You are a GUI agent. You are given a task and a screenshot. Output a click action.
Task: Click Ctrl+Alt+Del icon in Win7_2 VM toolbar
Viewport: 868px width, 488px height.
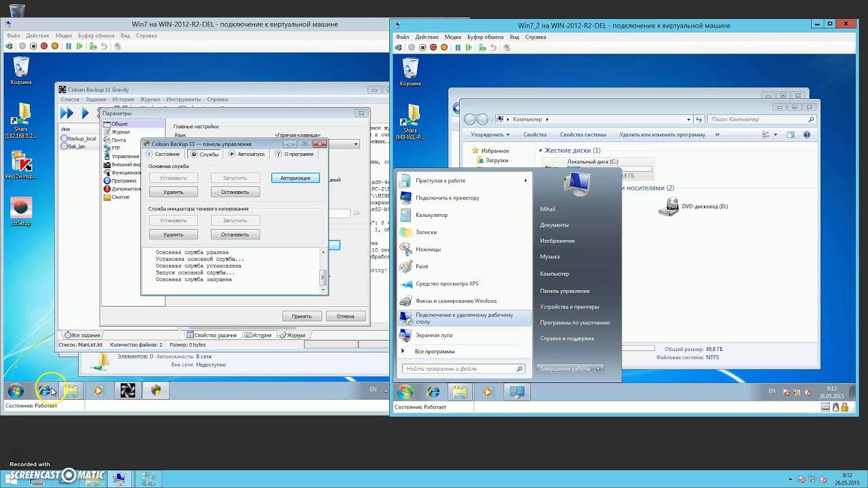click(x=399, y=47)
